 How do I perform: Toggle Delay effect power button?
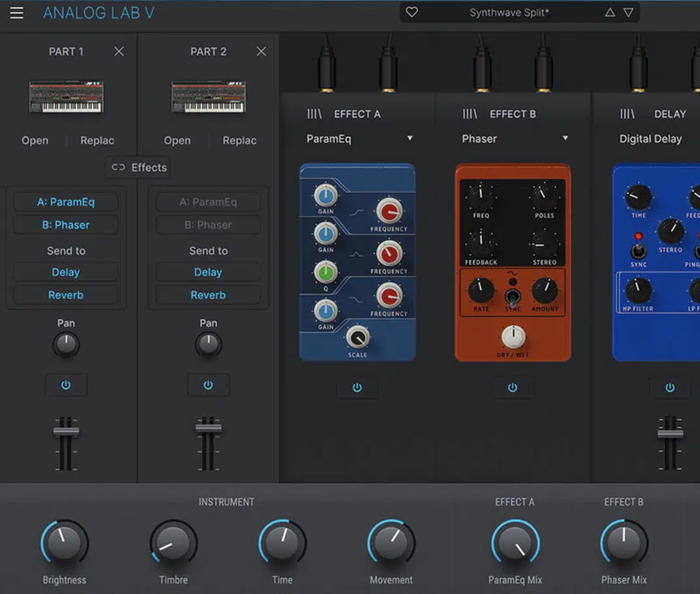(670, 388)
